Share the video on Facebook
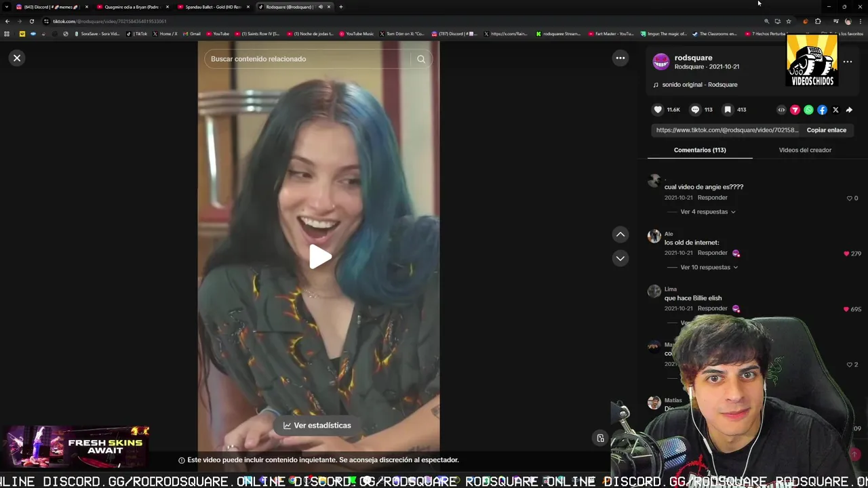The height and width of the screenshot is (488, 868). tap(822, 110)
